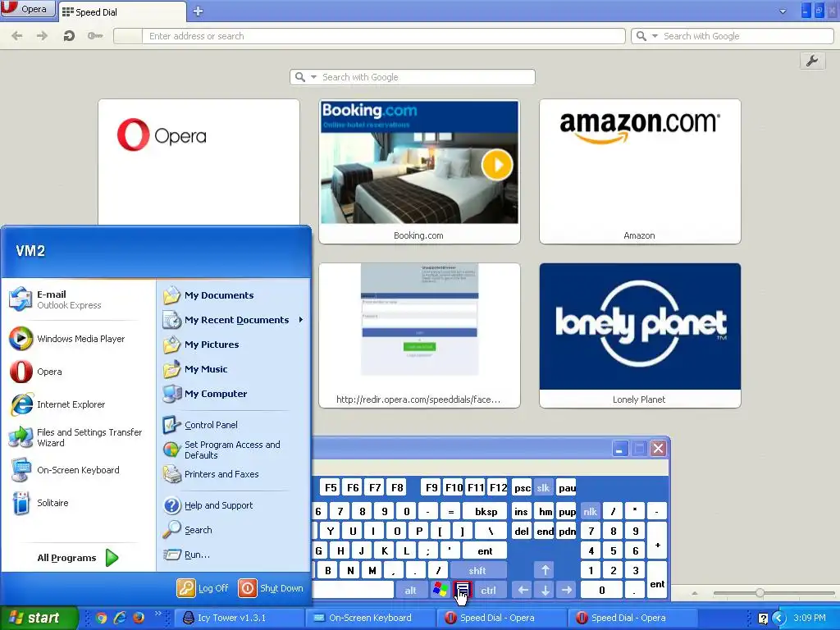Toggle the ctrl key on keyboard
This screenshot has height=630, width=840.
click(x=488, y=591)
